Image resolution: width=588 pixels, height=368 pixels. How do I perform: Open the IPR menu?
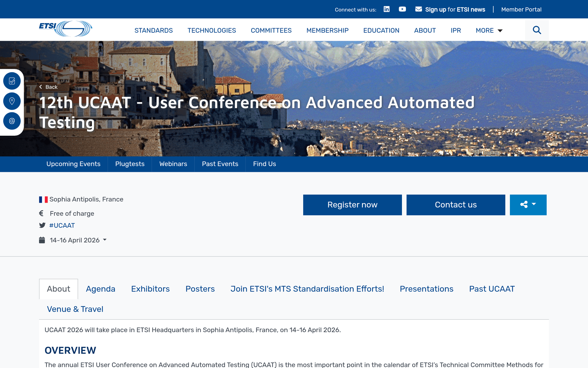pos(456,30)
